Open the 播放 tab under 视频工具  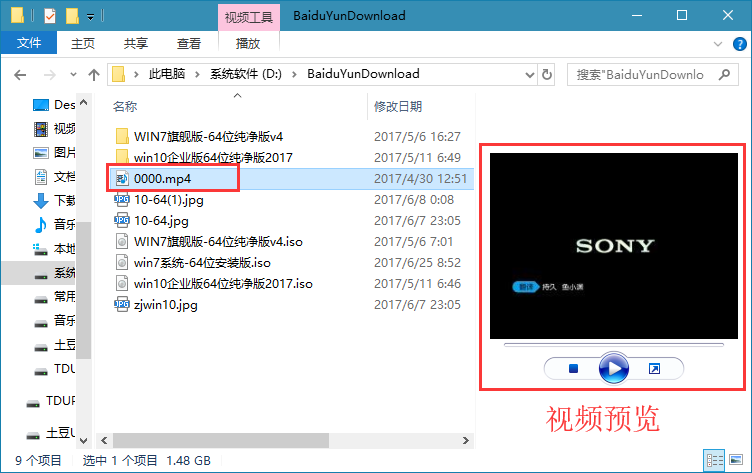pyautogui.click(x=248, y=44)
